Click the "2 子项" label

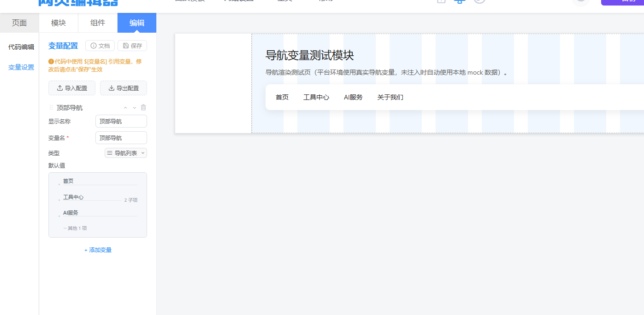pos(131,200)
